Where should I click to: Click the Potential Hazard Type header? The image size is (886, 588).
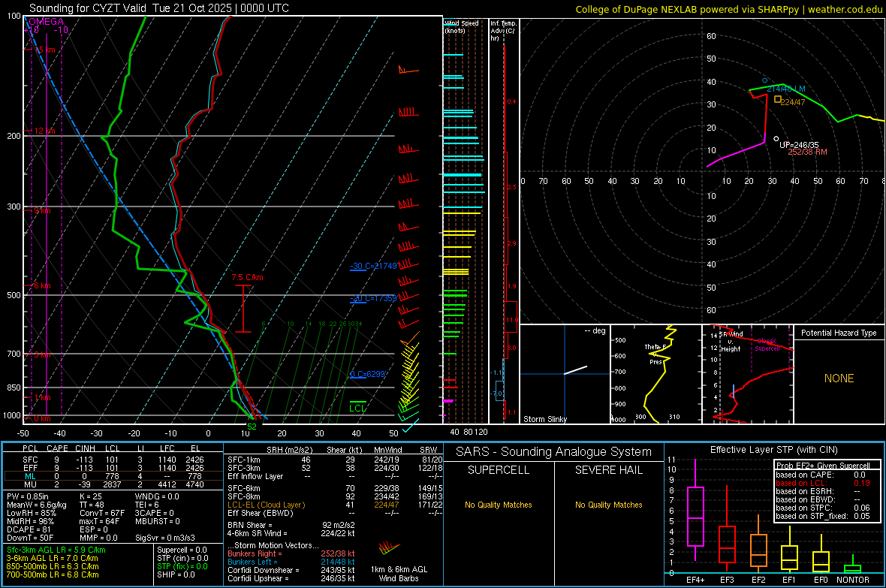click(839, 333)
